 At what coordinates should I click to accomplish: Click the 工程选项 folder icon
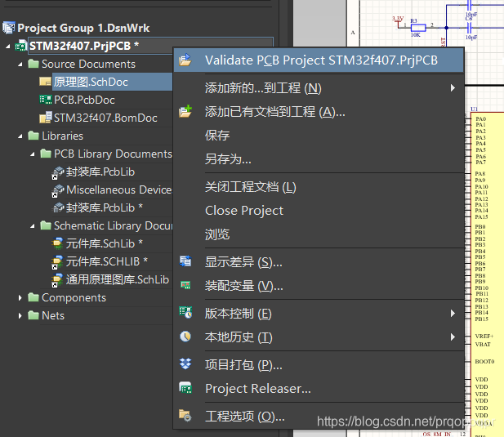click(x=185, y=416)
